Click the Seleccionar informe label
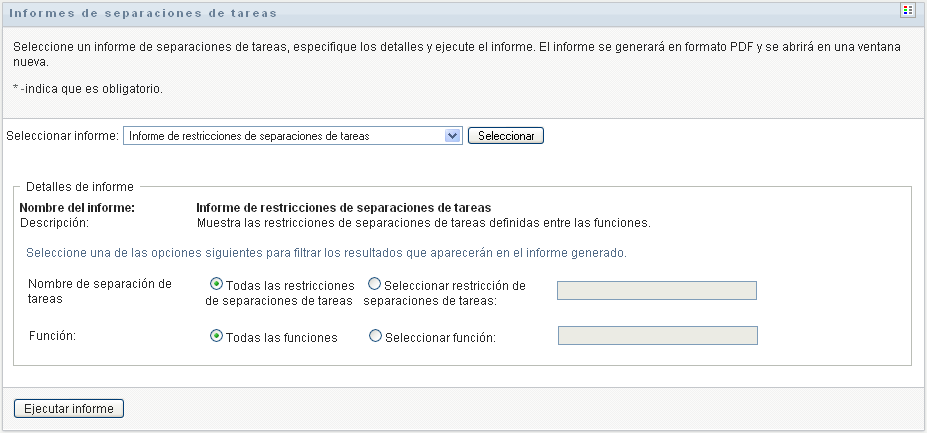This screenshot has width=927, height=433. 63,136
